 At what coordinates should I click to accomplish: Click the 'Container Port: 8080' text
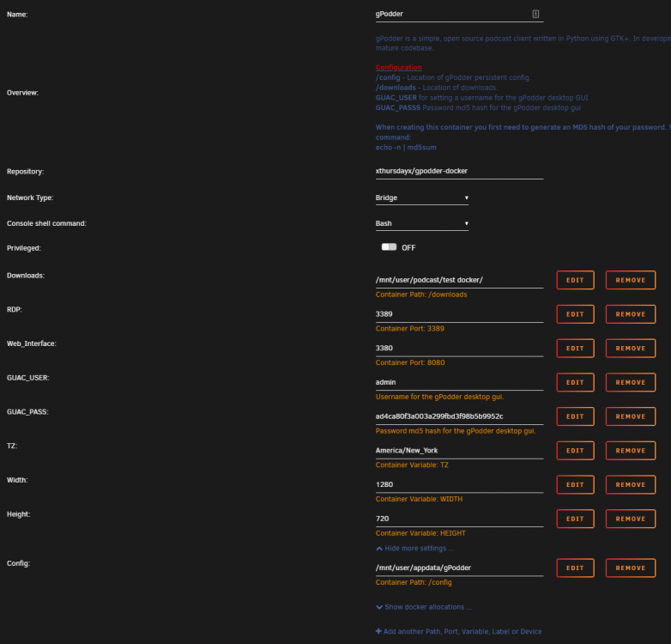410,362
